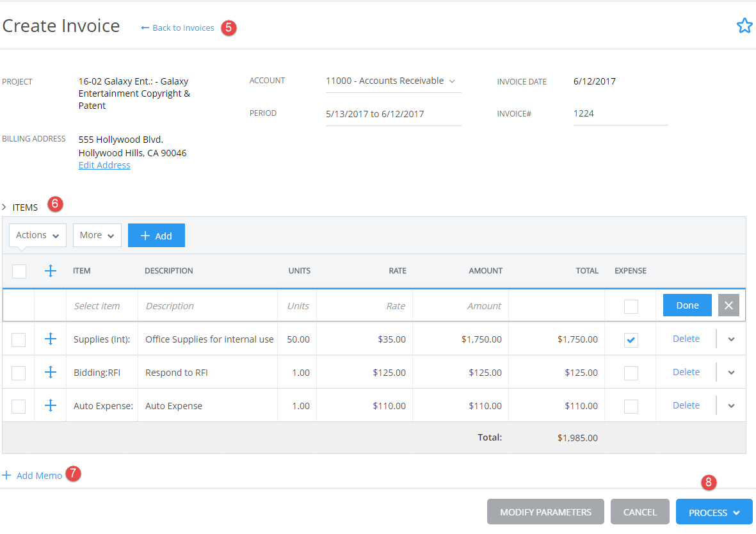756x534 pixels.
Task: Grab move handle for Bidding:RFI row
Action: 51,372
